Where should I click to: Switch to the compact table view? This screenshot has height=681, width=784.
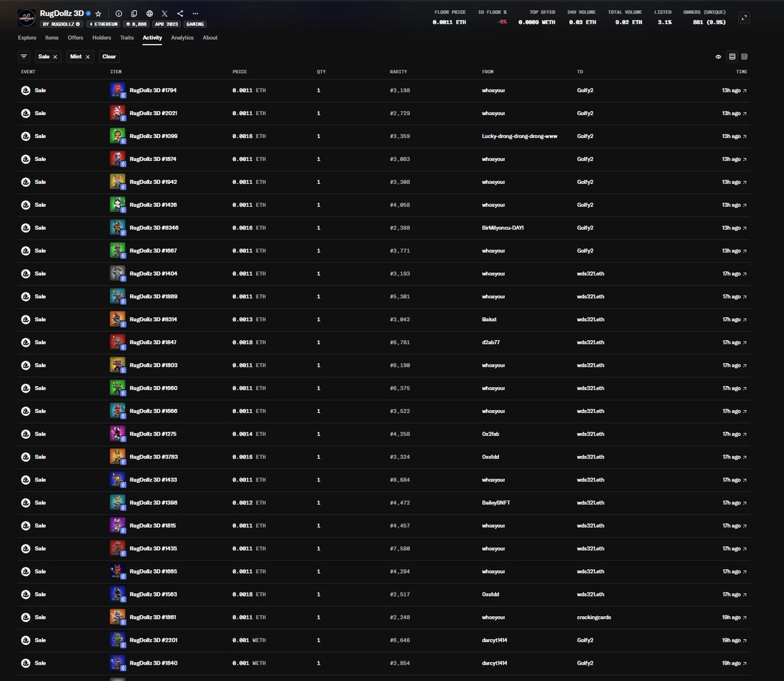pyautogui.click(x=745, y=56)
